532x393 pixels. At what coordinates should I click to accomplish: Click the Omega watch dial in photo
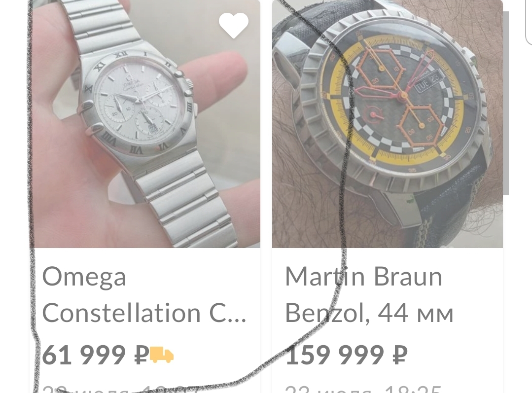139,102
